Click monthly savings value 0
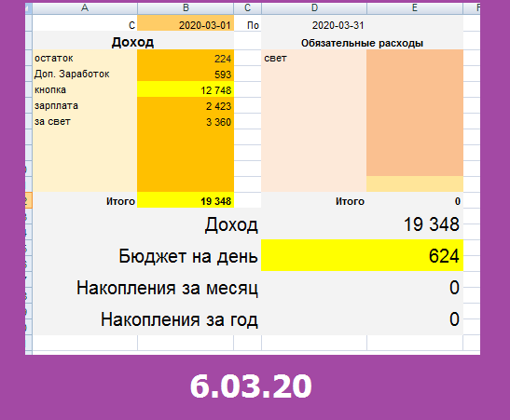The width and height of the screenshot is (510, 420). 454,288
